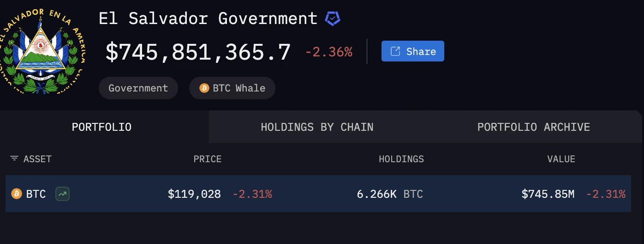Screen dimensions: 644x244
Task: Select the Government tag
Action: coord(138,88)
